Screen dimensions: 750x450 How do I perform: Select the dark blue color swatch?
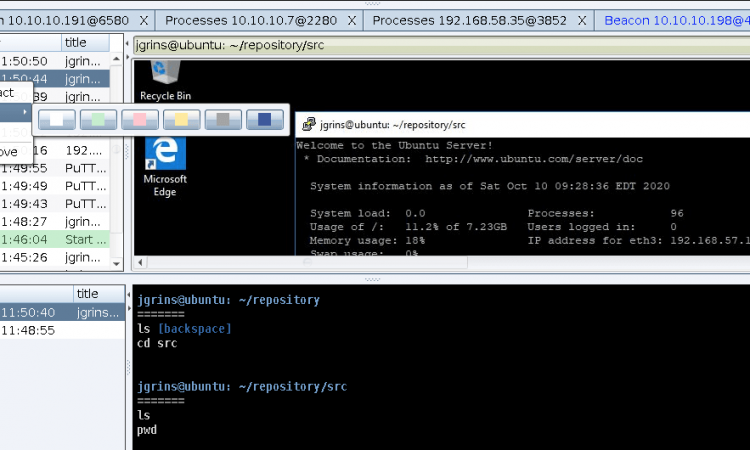click(264, 120)
